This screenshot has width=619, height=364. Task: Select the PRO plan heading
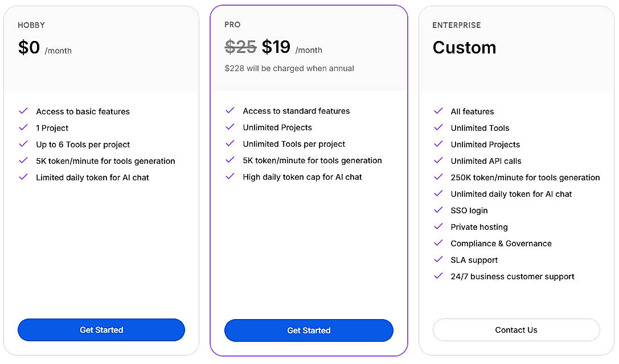click(x=232, y=24)
